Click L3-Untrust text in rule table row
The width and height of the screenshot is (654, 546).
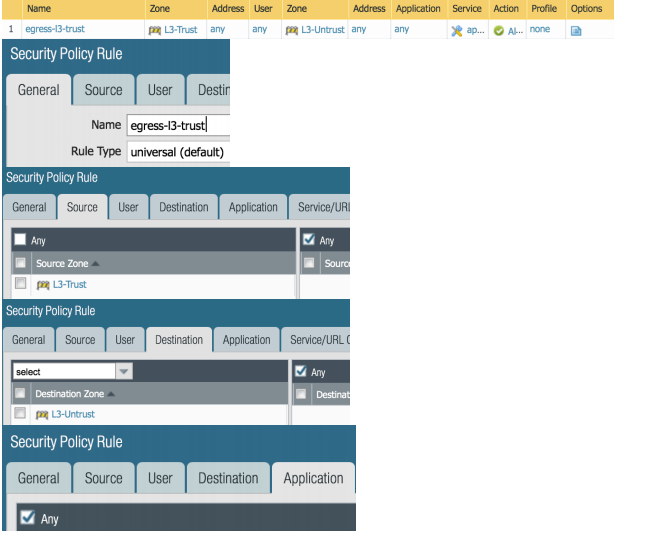(x=323, y=30)
